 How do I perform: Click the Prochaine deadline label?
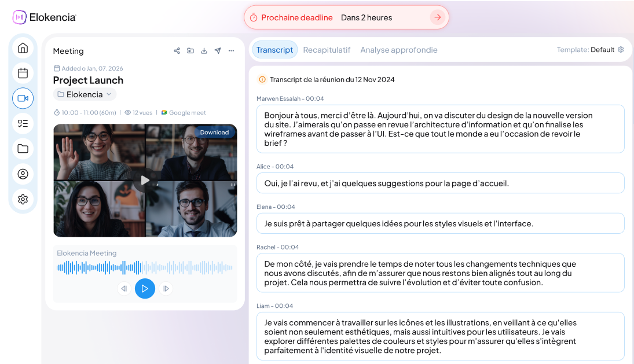(x=297, y=17)
